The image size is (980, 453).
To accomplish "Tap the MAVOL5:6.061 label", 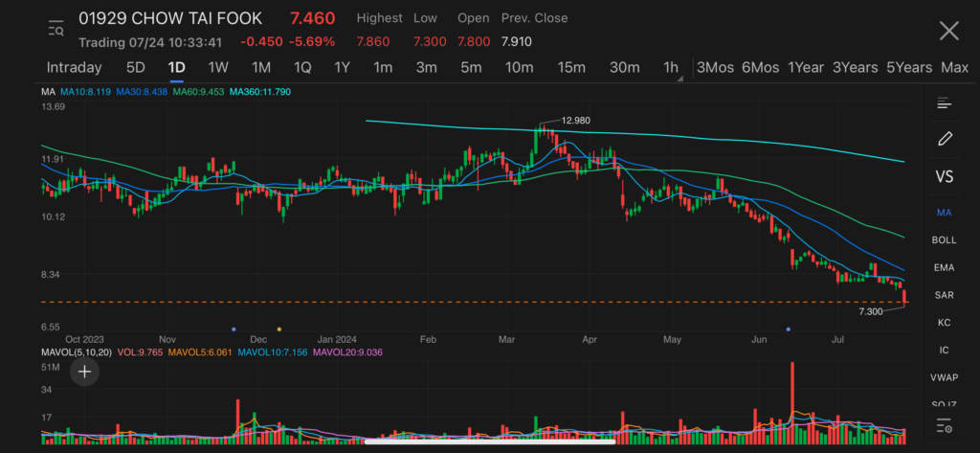I will [200, 352].
